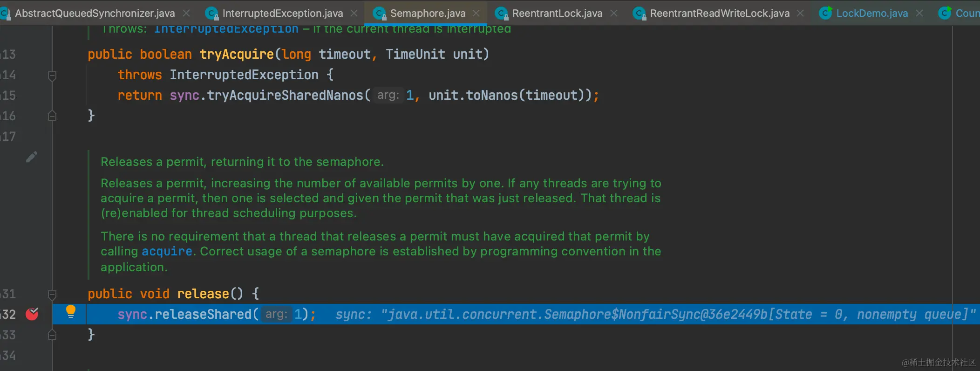Screen dimensions: 980x371
Task: Click line number 17 in the gutter
Action: [x=8, y=137]
